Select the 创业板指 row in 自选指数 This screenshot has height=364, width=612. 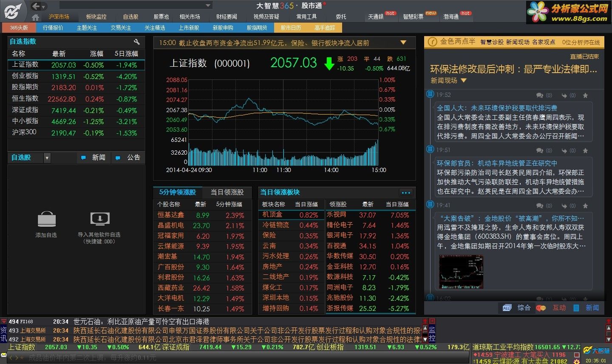point(76,76)
